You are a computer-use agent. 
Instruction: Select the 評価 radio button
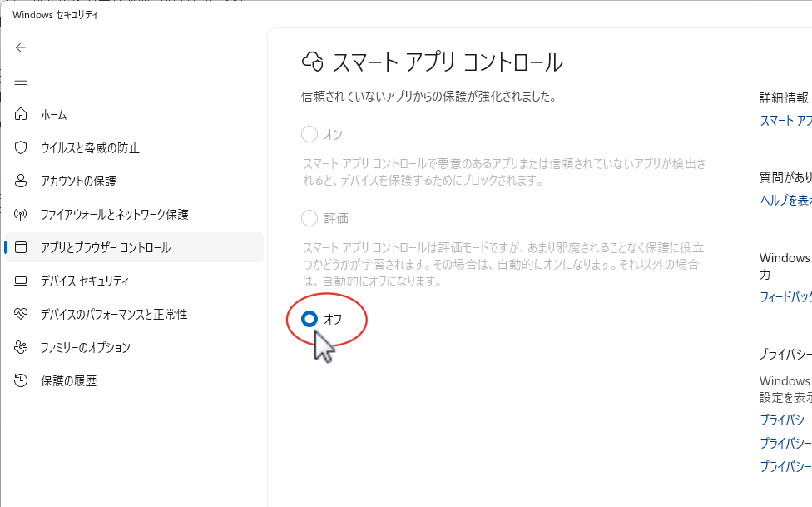click(309, 218)
